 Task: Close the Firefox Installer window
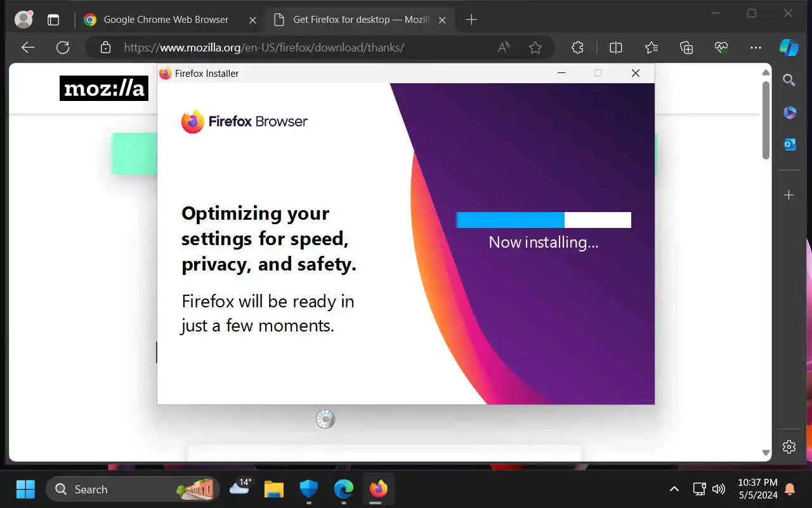(x=635, y=73)
